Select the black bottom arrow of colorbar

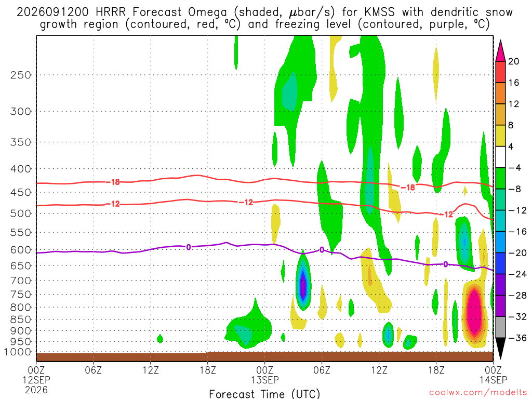[x=500, y=349]
